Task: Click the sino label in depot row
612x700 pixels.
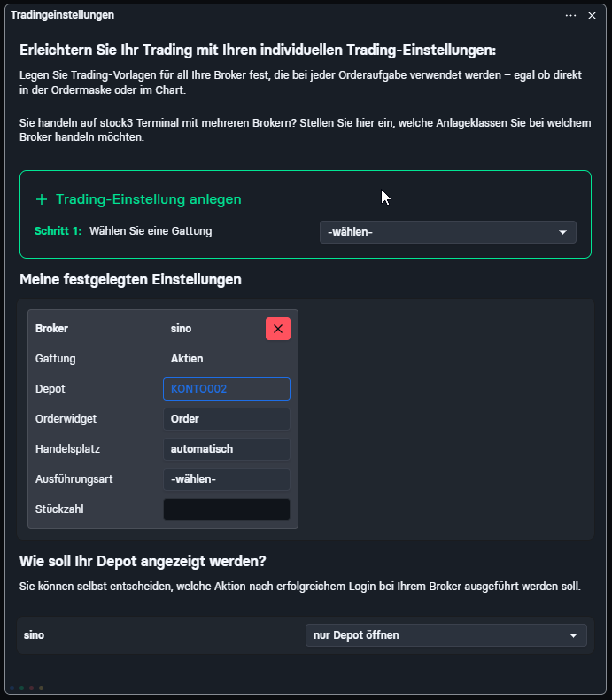Action: [x=34, y=635]
